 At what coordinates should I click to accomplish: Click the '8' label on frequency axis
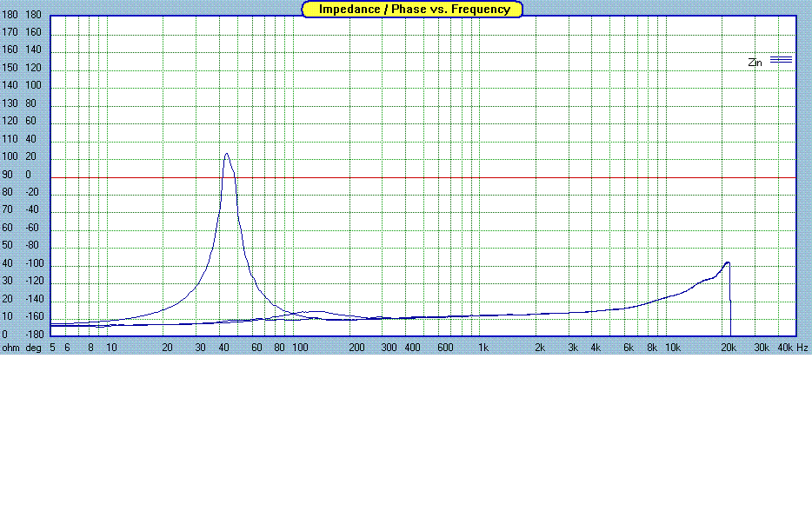pos(90,348)
